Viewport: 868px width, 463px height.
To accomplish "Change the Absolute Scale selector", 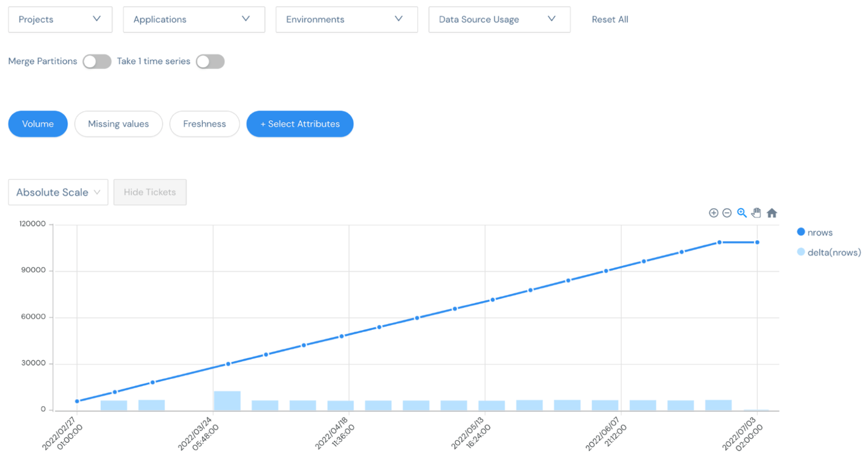I will click(x=57, y=192).
